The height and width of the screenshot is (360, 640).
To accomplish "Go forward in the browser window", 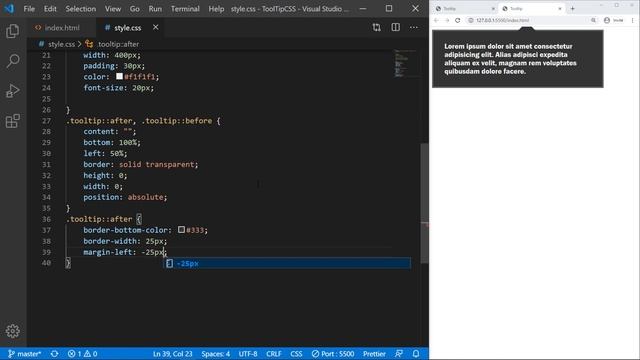I will click(x=447, y=20).
